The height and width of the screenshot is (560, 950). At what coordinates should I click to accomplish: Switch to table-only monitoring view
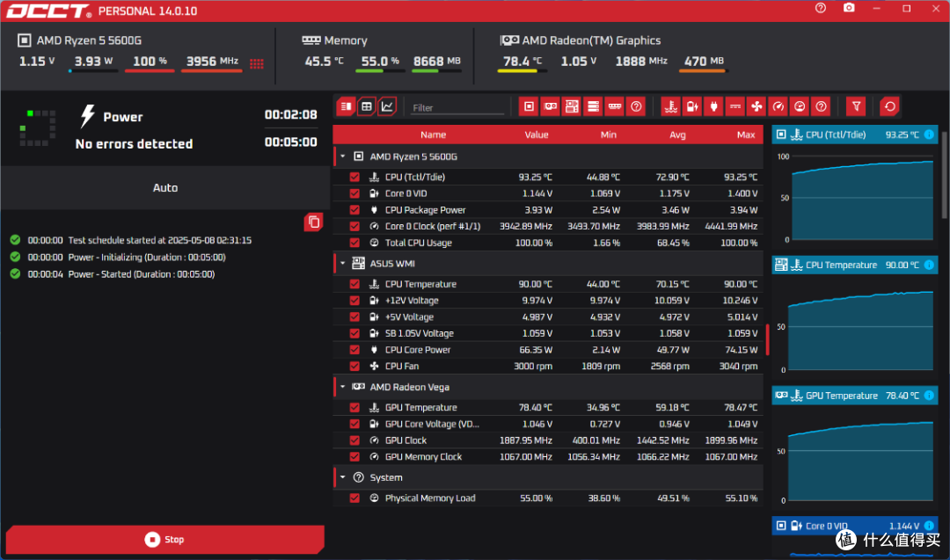tap(367, 106)
